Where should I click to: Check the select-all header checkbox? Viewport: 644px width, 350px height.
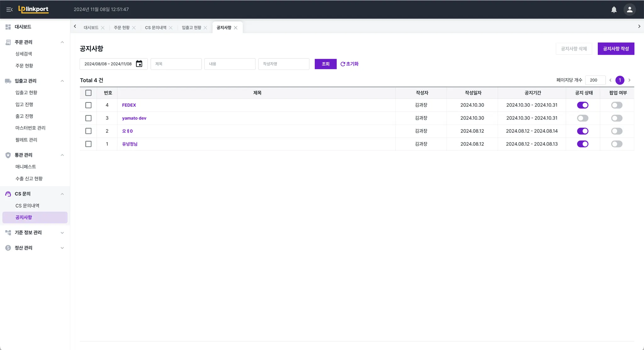coord(88,93)
